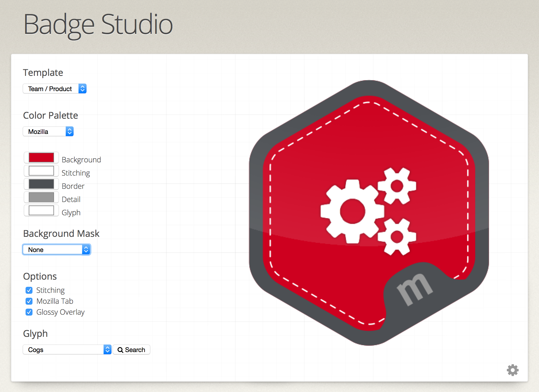
Task: Uncheck the Stitching option checkbox
Action: (x=29, y=290)
